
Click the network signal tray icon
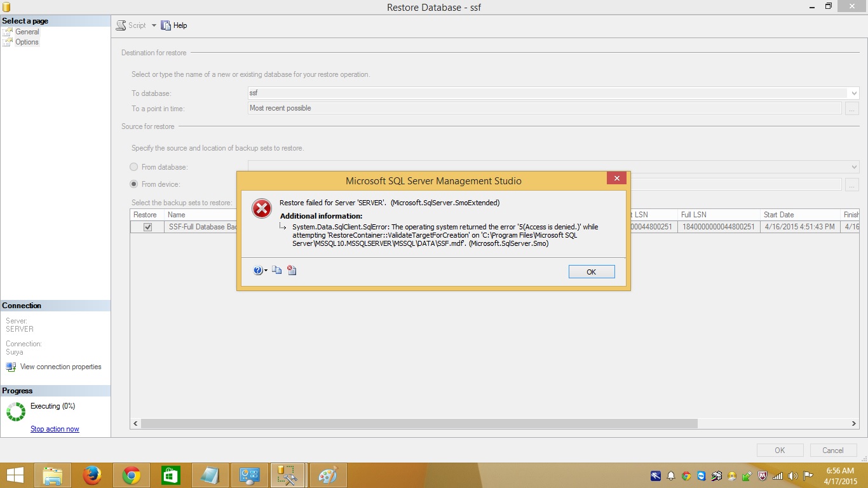click(778, 476)
